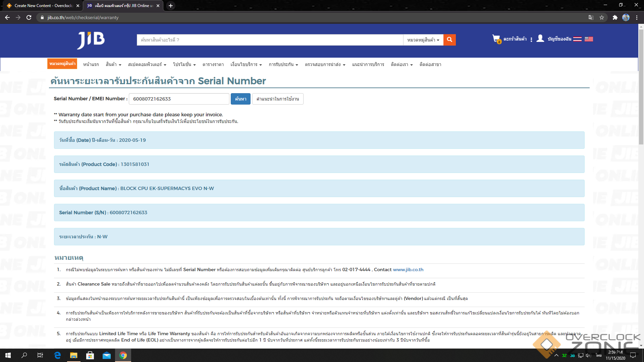644x362 pixels.
Task: Switch language with the US flag
Action: pyautogui.click(x=589, y=39)
